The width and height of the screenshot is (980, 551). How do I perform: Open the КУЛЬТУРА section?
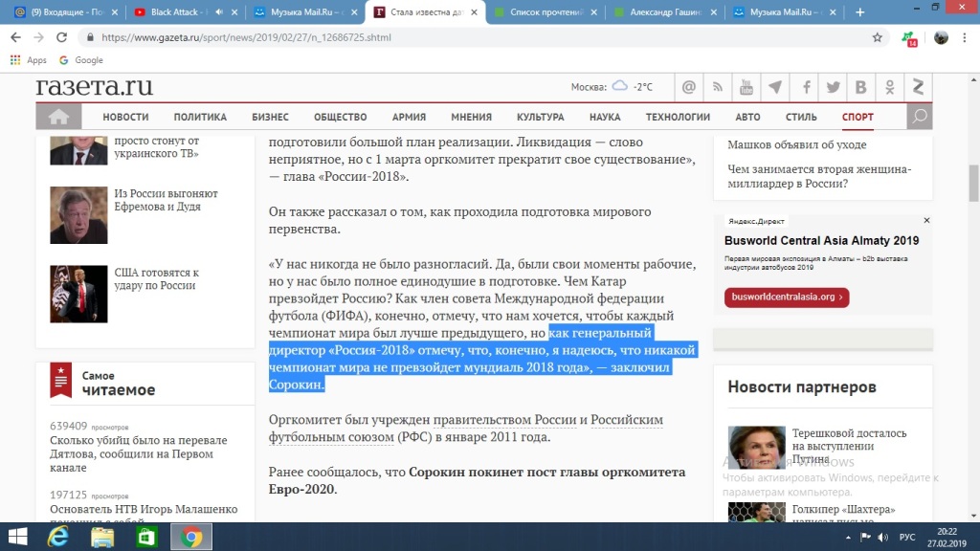click(x=540, y=117)
